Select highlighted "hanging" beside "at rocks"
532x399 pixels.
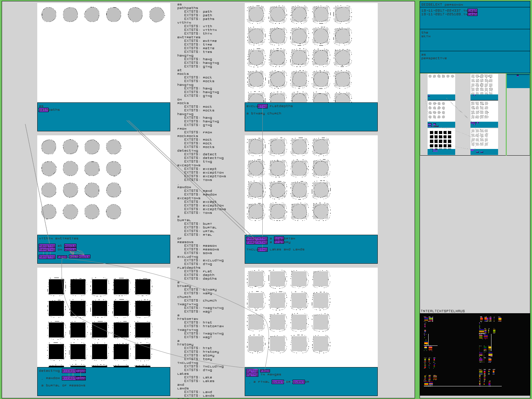pos(47,246)
